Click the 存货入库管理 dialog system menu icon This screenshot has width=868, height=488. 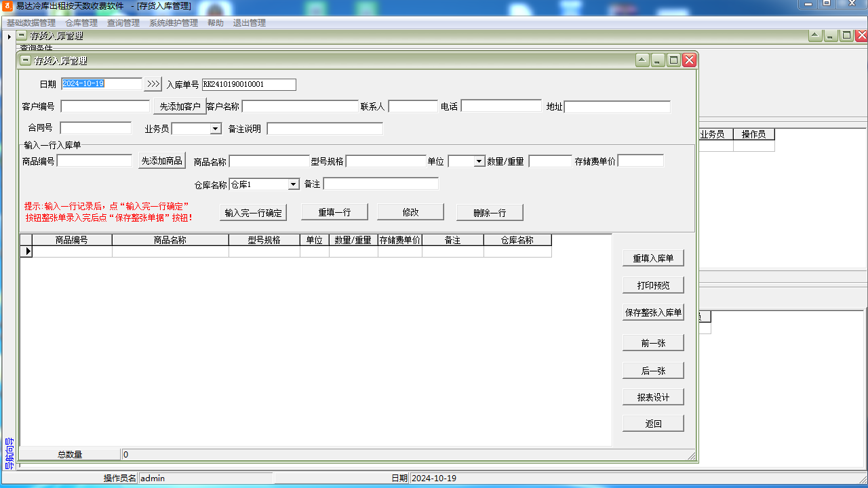pyautogui.click(x=26, y=60)
